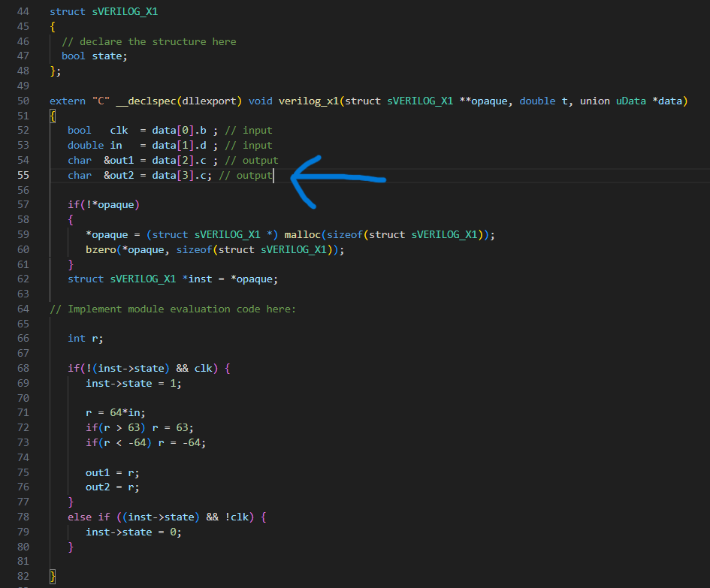Click 'data[3].c;' on line 55
Image resolution: width=710 pixels, height=588 pixels.
pos(182,175)
